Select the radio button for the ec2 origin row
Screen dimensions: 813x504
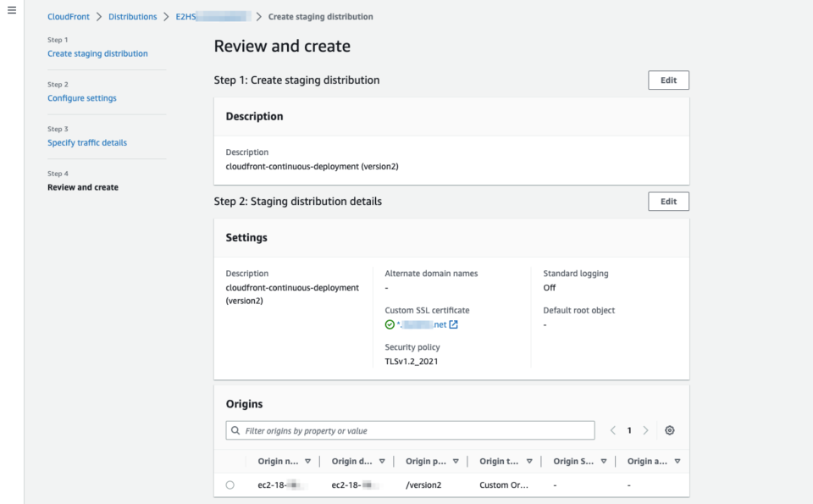click(x=230, y=485)
